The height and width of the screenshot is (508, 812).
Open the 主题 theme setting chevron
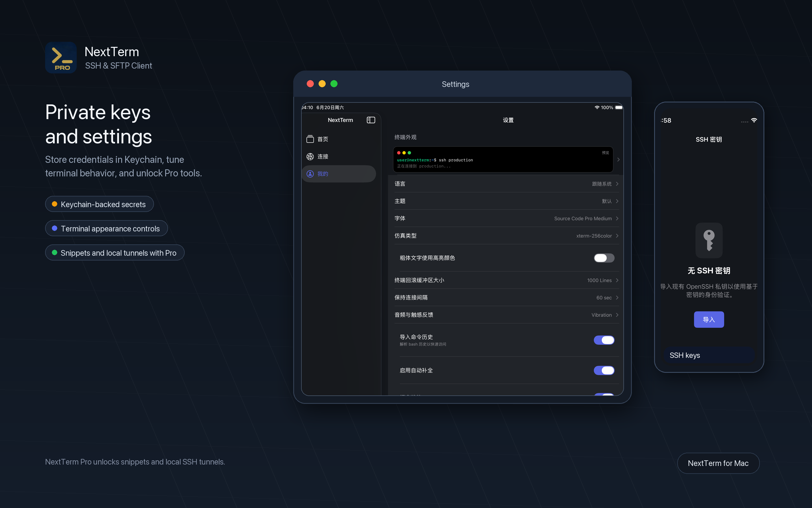[617, 201]
